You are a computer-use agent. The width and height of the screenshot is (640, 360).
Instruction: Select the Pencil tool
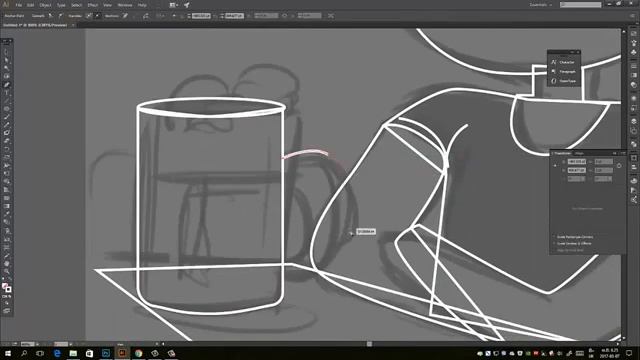click(7, 125)
